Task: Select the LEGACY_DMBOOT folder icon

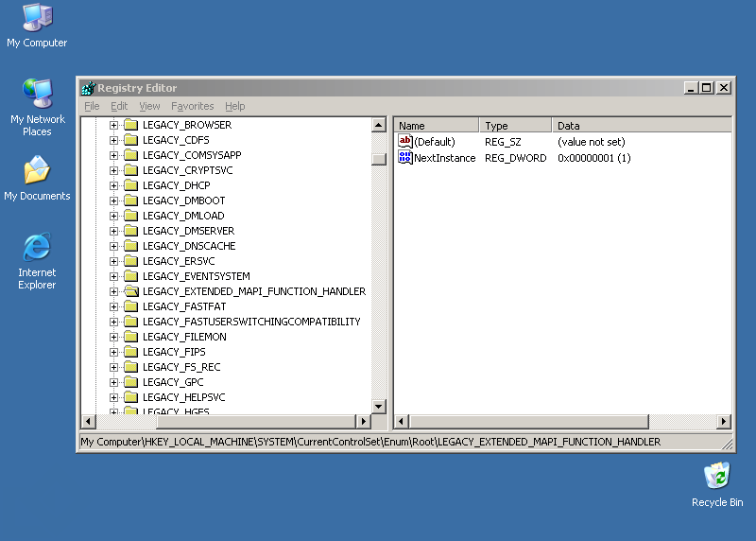Action: point(131,201)
